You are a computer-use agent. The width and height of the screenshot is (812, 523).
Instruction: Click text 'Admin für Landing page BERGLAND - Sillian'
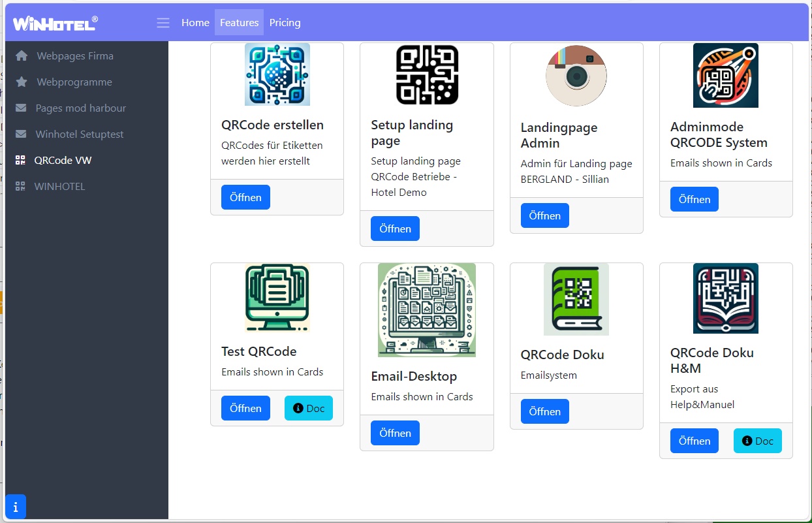pyautogui.click(x=576, y=172)
